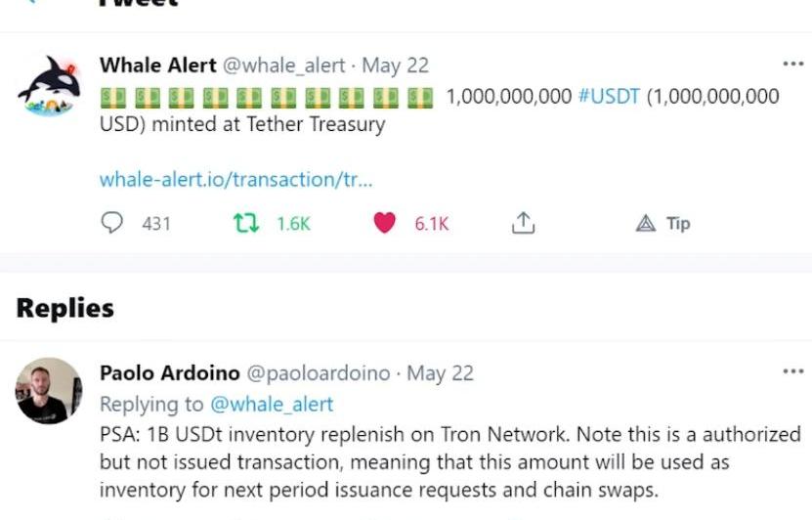The width and height of the screenshot is (812, 520).
Task: Click Paolo Ardoino's PSA reply text
Action: (x=449, y=460)
